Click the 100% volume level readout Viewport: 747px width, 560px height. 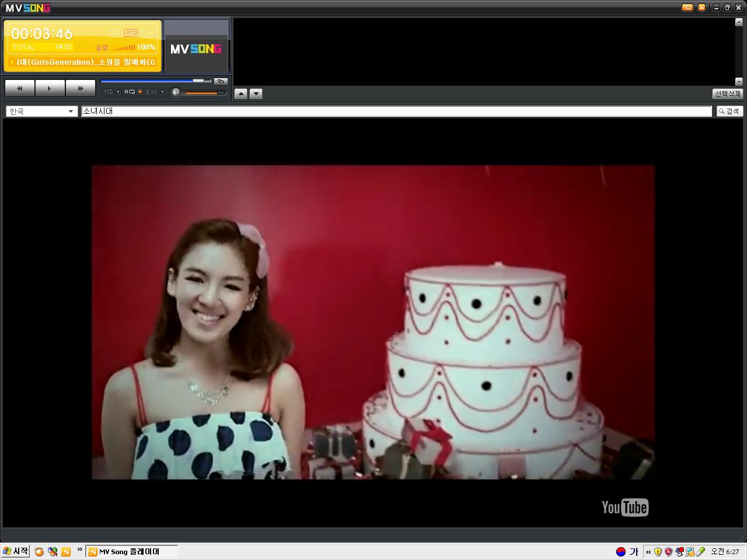[x=146, y=47]
